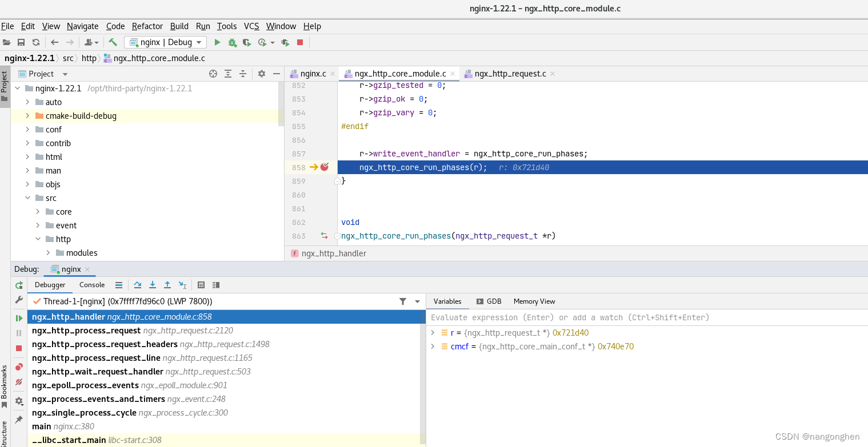The height and width of the screenshot is (447, 868).
Task: Click the View Breakpoints icon
Action: click(19, 367)
